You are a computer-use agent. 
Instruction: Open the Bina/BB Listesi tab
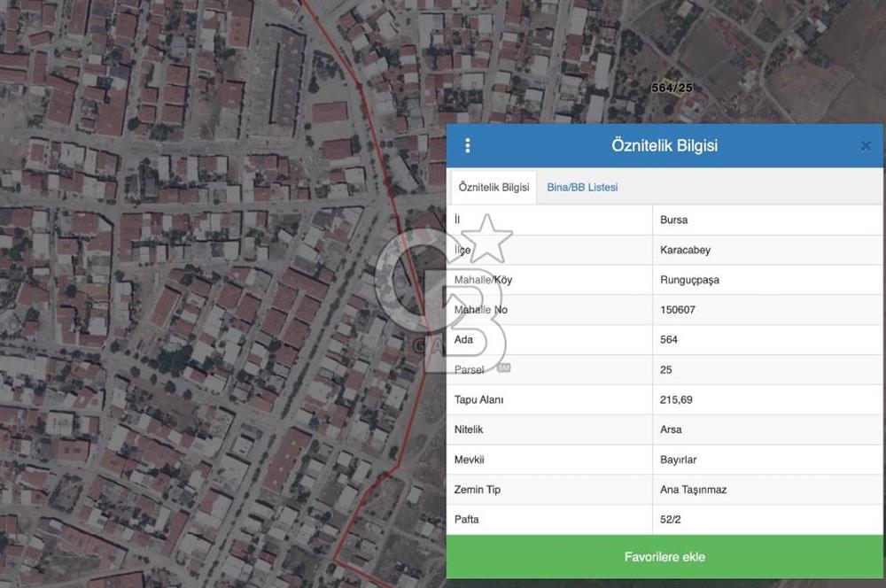pos(582,187)
